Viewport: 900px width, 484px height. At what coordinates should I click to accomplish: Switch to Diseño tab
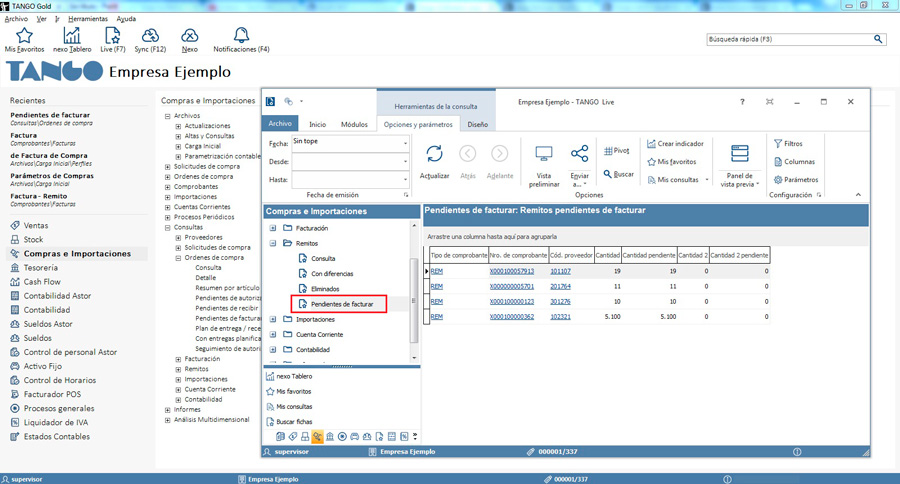point(478,124)
